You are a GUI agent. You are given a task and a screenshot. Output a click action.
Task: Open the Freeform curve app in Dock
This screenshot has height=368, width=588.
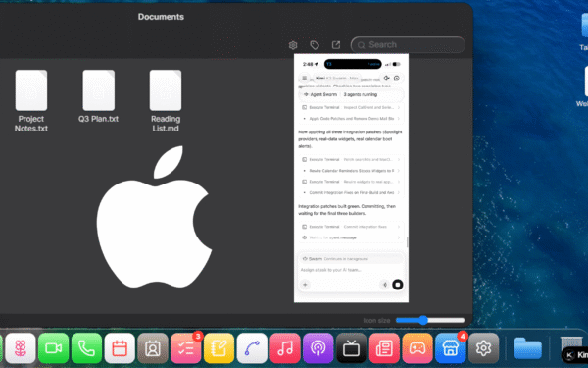point(252,348)
